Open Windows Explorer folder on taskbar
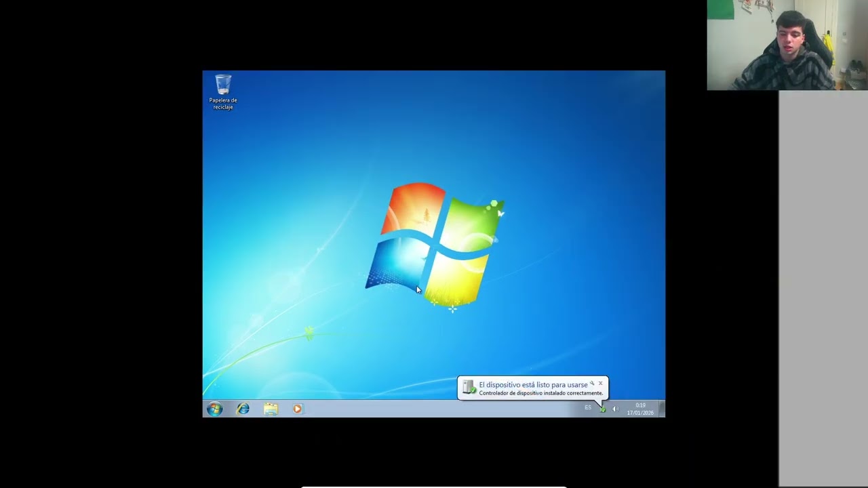Viewport: 868px width, 488px height. [x=271, y=409]
